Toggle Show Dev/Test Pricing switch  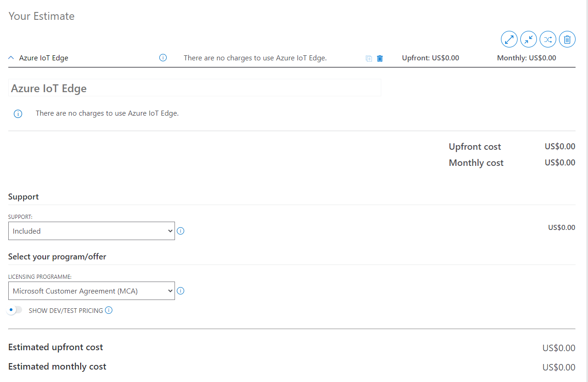15,310
